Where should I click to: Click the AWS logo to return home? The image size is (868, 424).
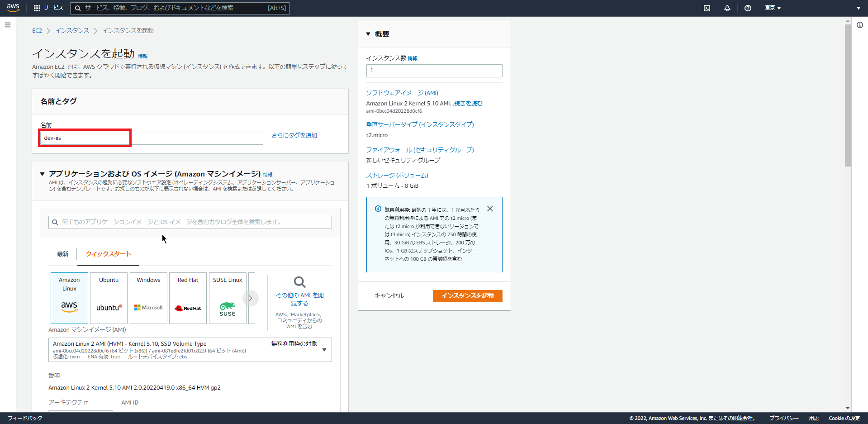pyautogui.click(x=13, y=8)
